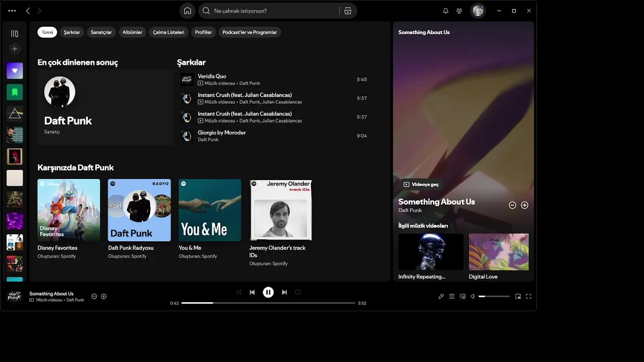Open the user profile avatar

[x=477, y=11]
